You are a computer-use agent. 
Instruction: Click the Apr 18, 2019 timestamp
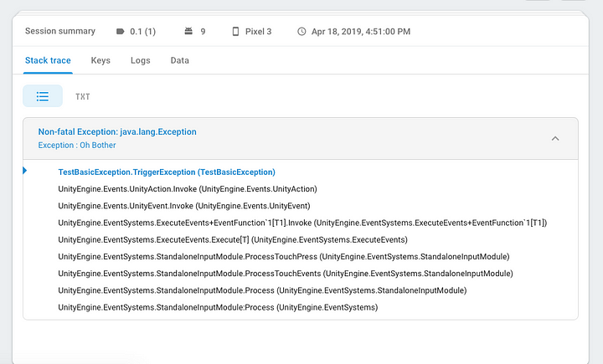coord(361,32)
